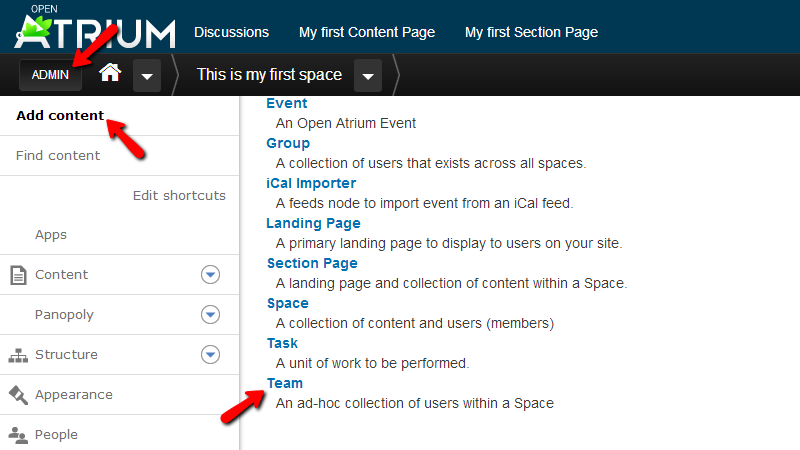This screenshot has width=800, height=450.
Task: Select Add content in sidebar
Action: click(x=60, y=116)
